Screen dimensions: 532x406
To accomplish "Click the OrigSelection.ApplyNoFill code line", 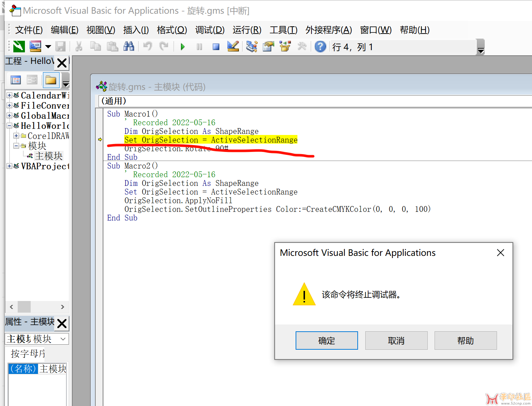I will click(178, 200).
